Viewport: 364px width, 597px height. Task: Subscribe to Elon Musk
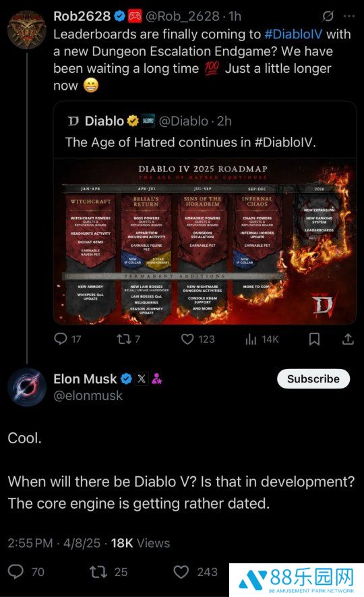point(313,379)
